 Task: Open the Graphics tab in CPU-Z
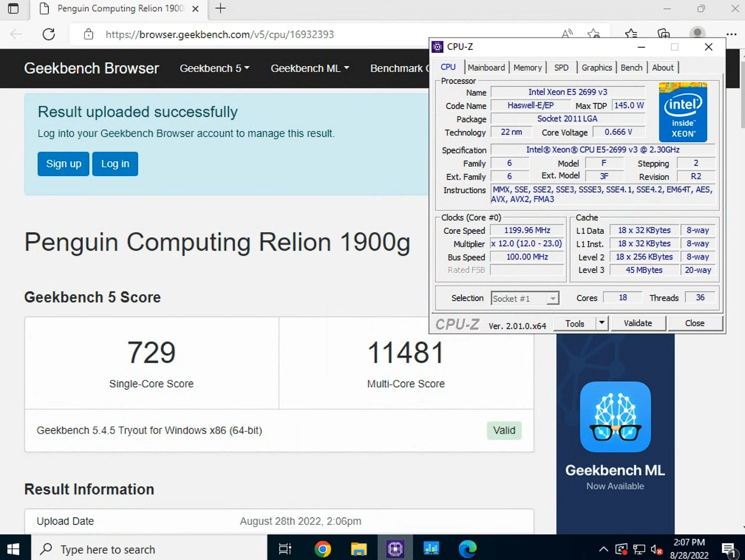tap(597, 68)
